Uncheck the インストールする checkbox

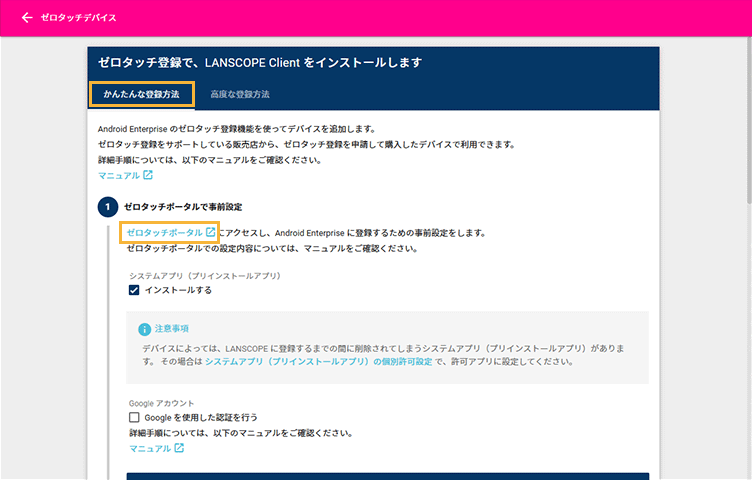click(134, 290)
